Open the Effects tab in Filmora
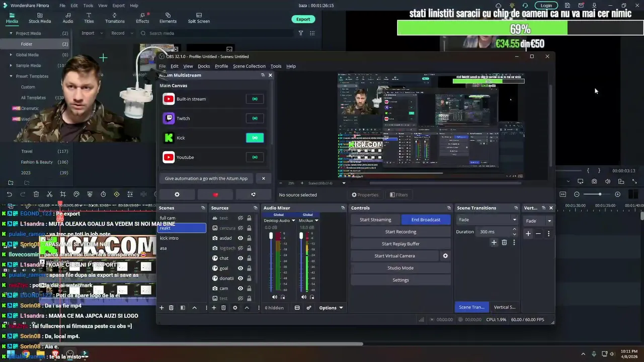644x362 pixels. tap(142, 18)
